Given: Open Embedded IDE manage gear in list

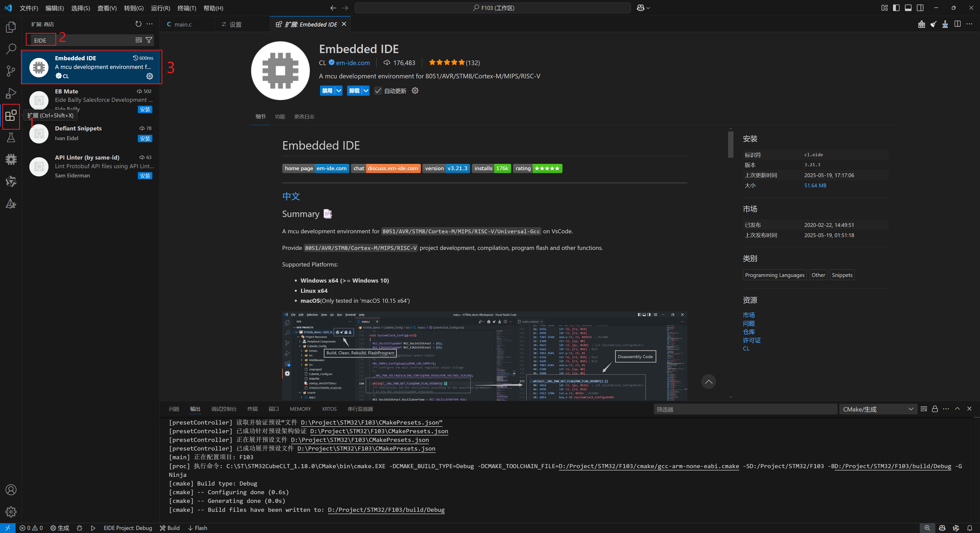Looking at the screenshot, I should click(150, 76).
